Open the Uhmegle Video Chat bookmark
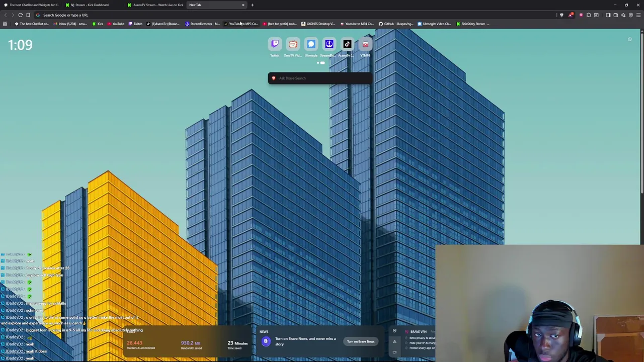644x362 pixels. coord(435,24)
